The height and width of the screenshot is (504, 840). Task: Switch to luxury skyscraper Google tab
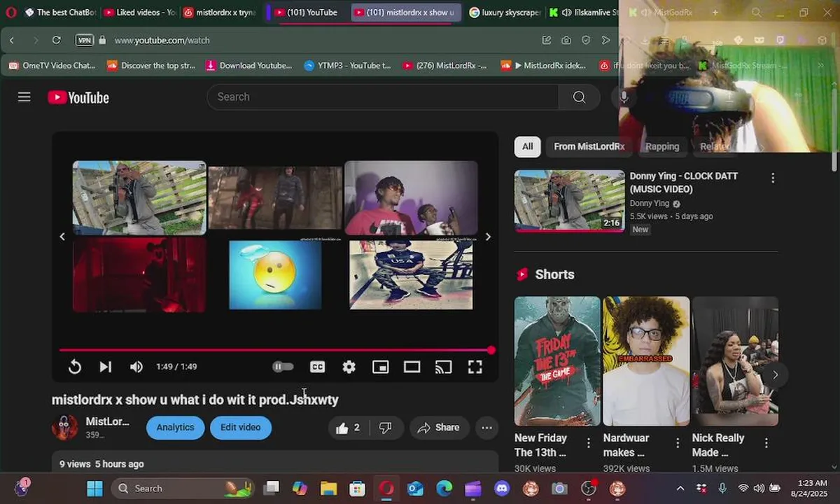[x=505, y=13]
